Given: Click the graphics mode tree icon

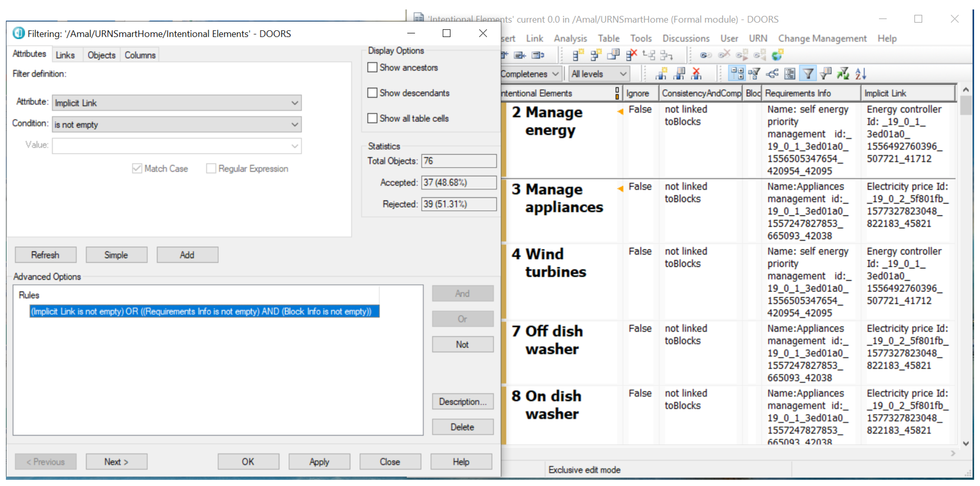Looking at the screenshot, I should click(x=772, y=73).
